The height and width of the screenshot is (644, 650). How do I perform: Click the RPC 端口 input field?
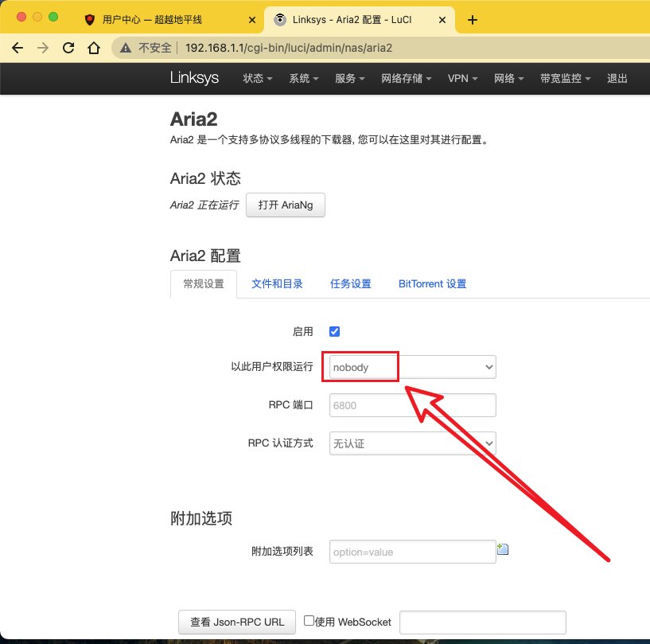(x=412, y=405)
